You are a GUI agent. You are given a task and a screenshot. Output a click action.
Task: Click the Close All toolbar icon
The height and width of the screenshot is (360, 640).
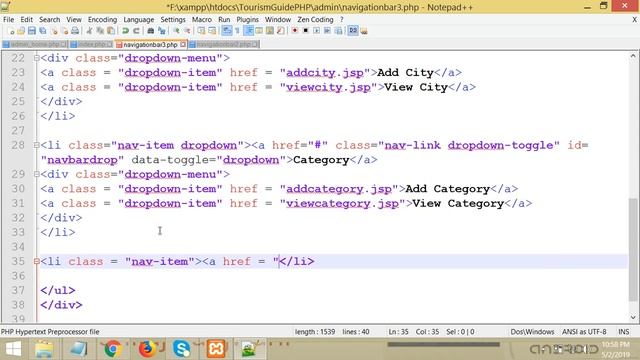65,31
